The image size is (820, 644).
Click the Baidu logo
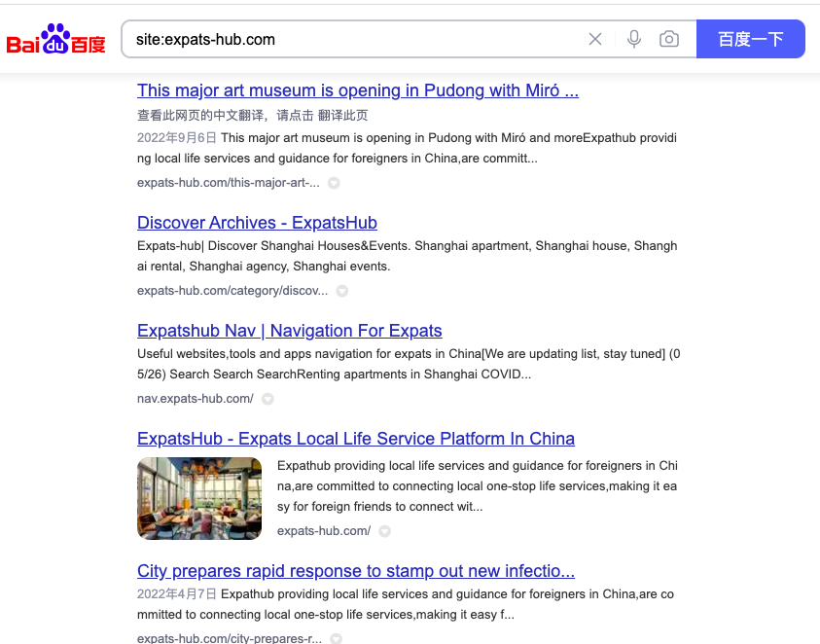[56, 39]
